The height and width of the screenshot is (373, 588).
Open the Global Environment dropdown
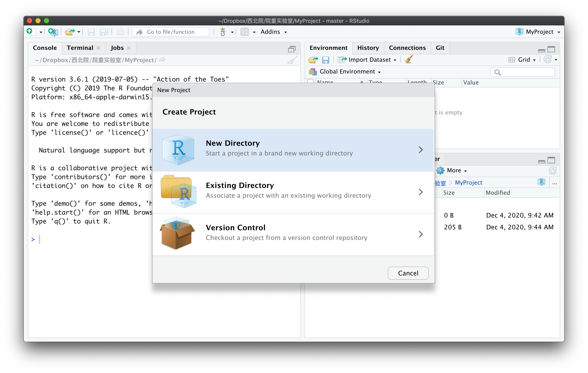tap(345, 72)
